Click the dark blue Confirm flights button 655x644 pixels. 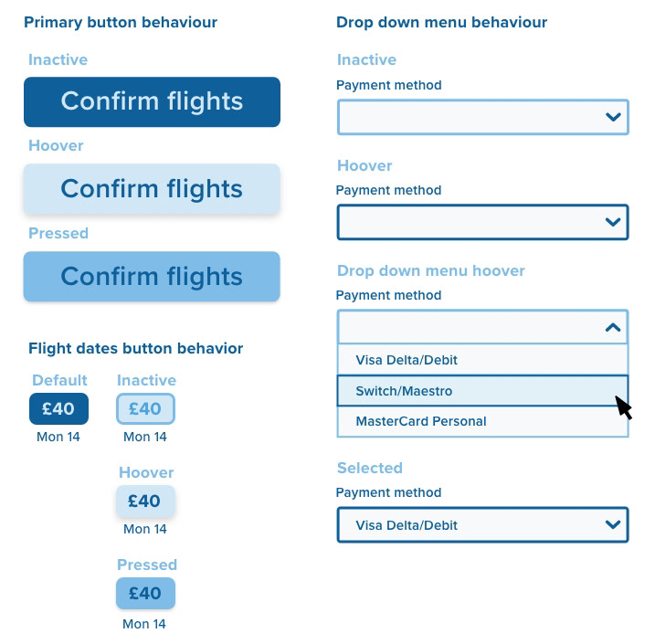152,102
